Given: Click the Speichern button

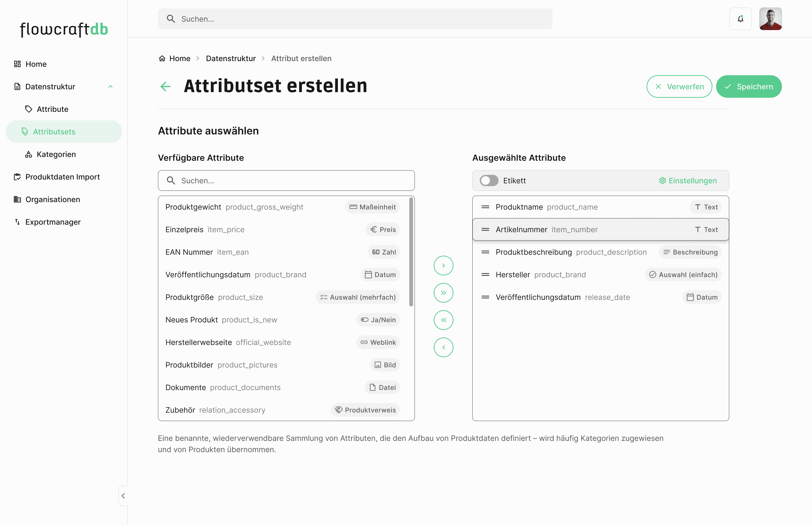Looking at the screenshot, I should click(x=749, y=86).
